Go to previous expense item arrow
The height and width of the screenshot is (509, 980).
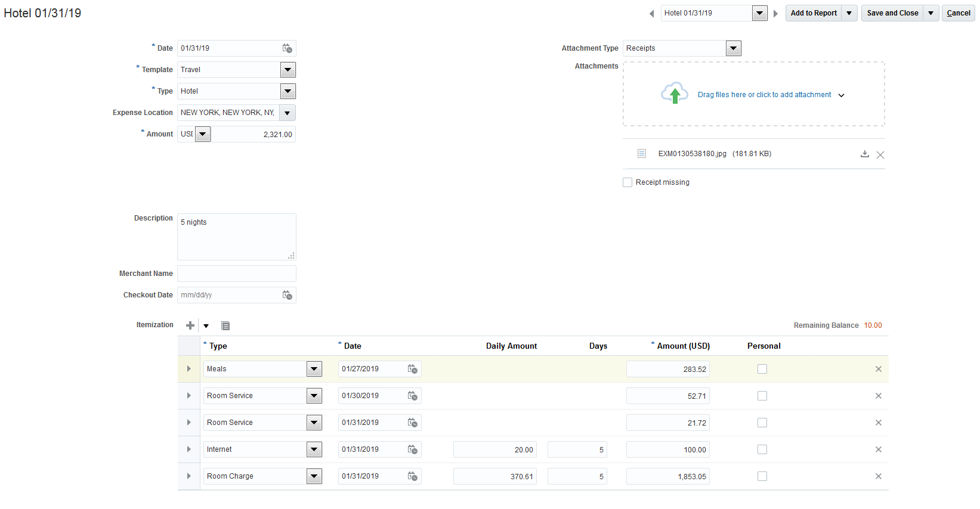click(651, 13)
